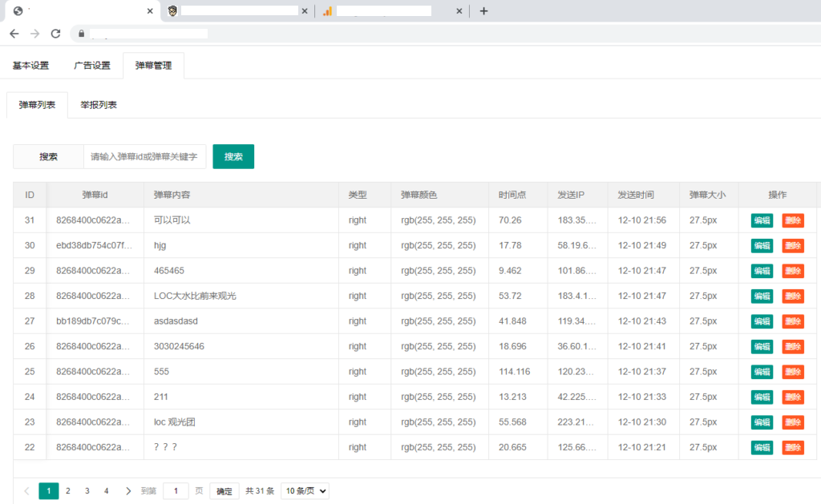Click 确定 to jump to page
Screen dimensions: 821x504
[x=224, y=491]
